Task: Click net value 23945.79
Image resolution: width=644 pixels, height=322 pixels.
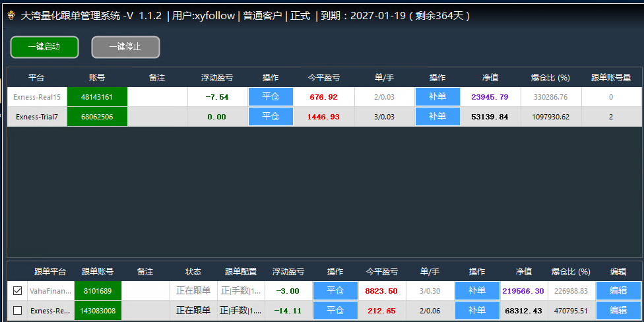Action: 490,98
